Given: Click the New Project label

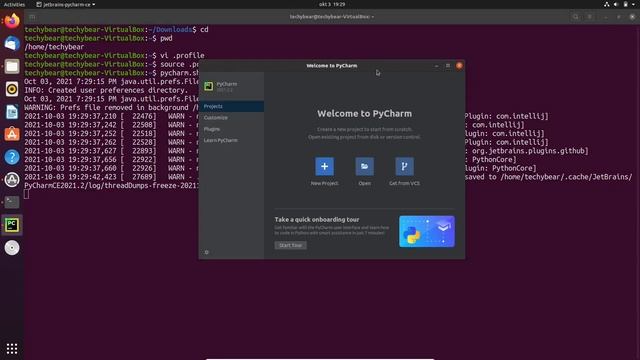Looking at the screenshot, I should point(324,183).
